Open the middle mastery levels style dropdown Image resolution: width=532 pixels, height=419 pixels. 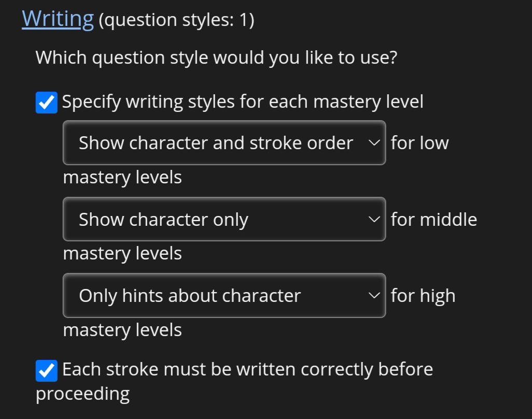pos(224,219)
